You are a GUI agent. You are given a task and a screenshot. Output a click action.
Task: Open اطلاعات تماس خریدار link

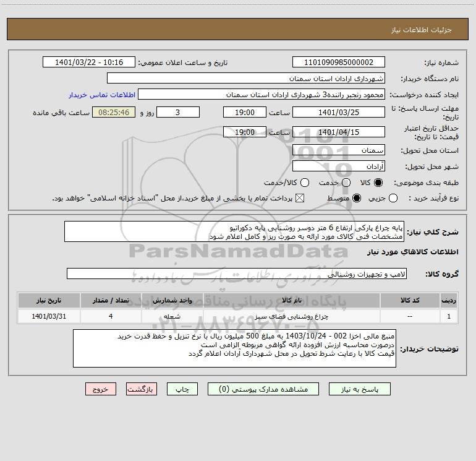[x=102, y=95]
